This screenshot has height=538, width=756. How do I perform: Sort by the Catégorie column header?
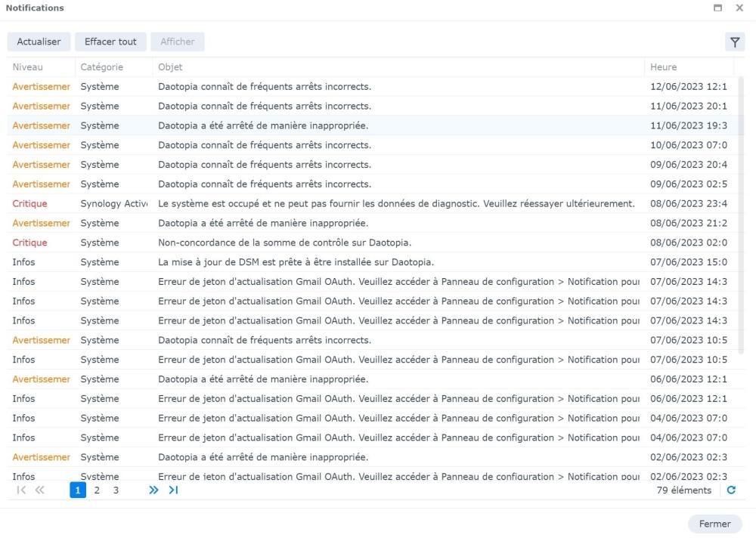[102, 67]
